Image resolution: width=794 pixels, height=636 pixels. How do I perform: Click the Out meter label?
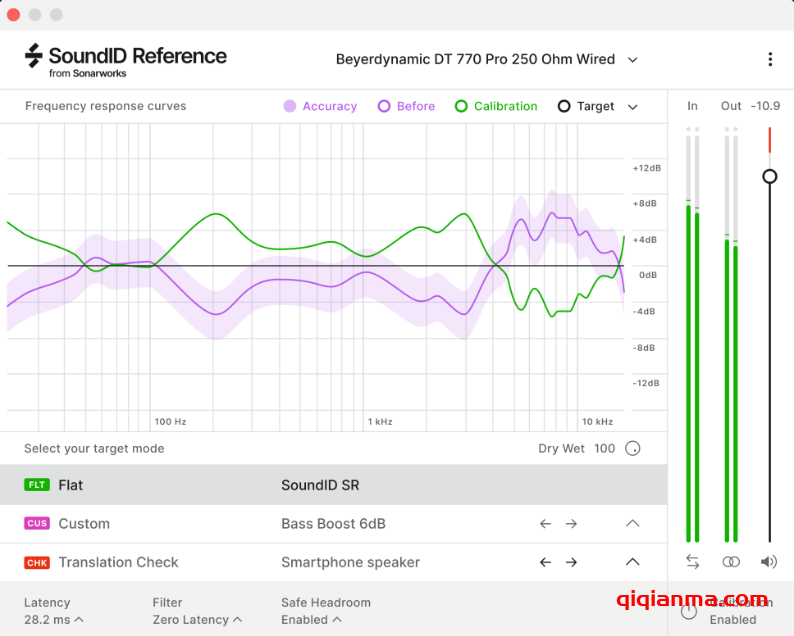731,106
